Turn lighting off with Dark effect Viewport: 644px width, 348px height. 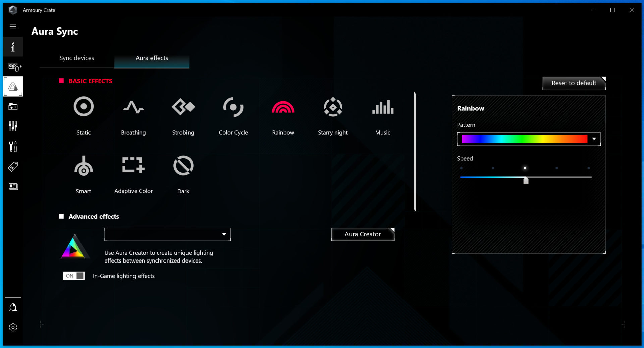coord(183,165)
